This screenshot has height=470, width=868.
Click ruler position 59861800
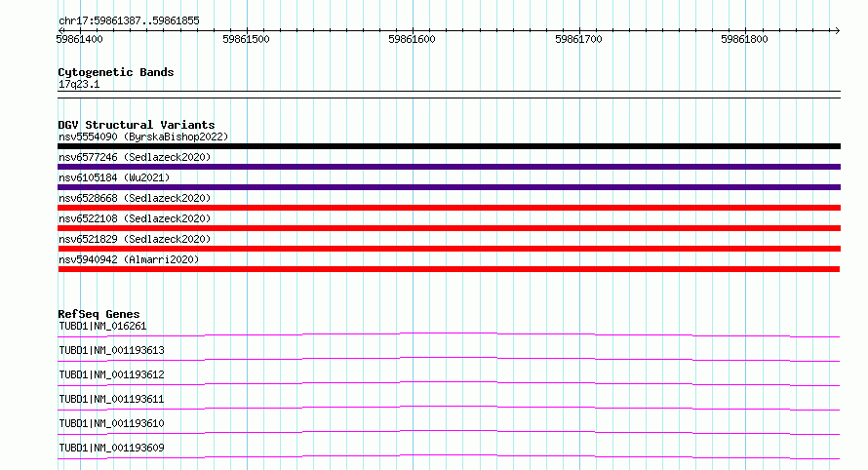744,39
